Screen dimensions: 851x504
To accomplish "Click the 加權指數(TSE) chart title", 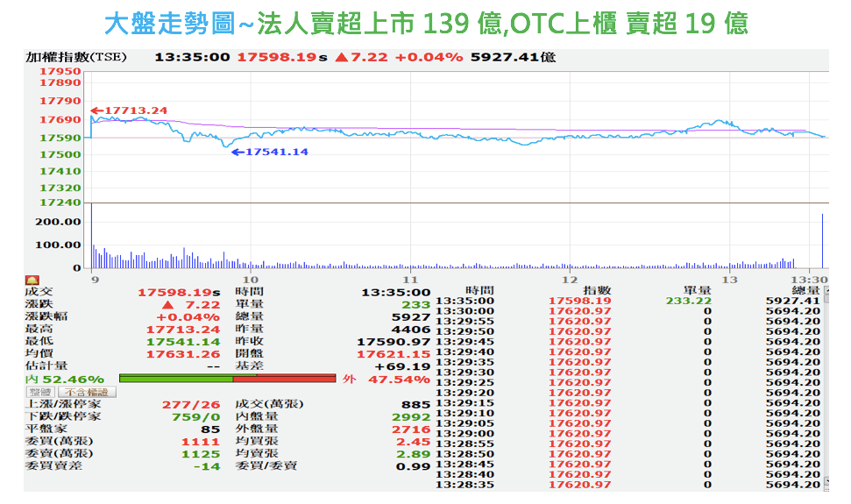I will coord(76,57).
